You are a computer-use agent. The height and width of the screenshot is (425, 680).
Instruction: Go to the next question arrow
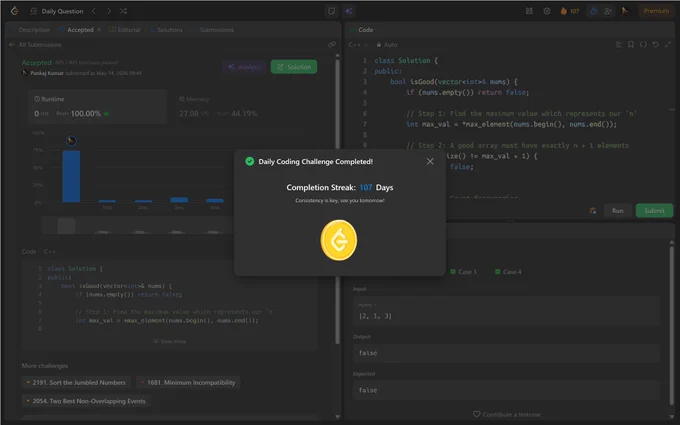(x=109, y=11)
